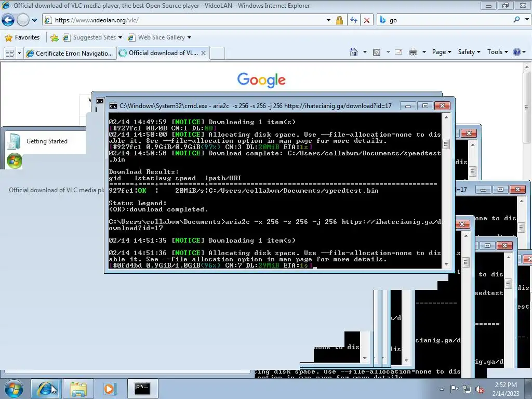This screenshot has height=399, width=532.
Task: Click the search magnifier icon
Action: (x=516, y=20)
